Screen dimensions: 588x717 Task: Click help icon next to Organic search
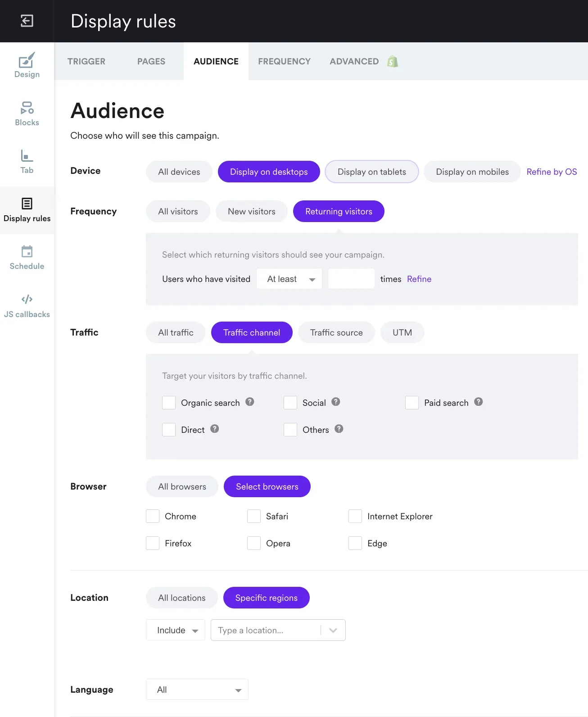pyautogui.click(x=250, y=402)
